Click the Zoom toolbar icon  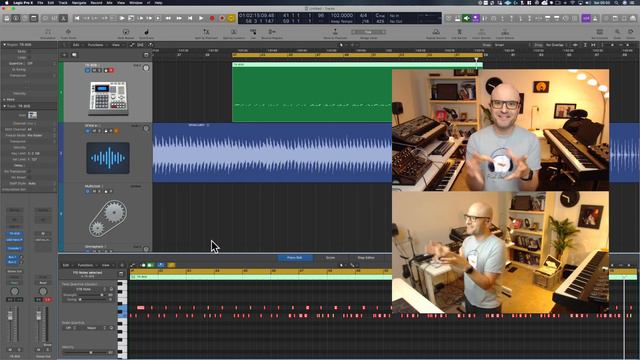coord(617,32)
